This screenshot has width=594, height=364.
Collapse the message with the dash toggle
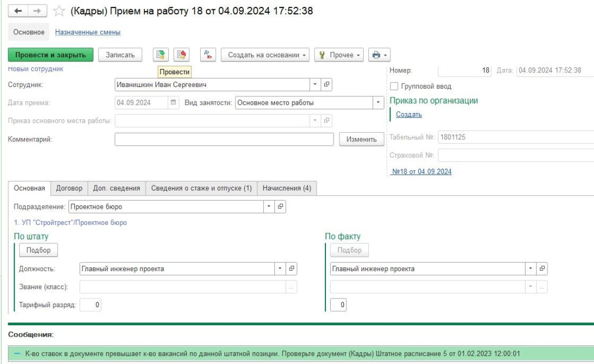point(17,353)
